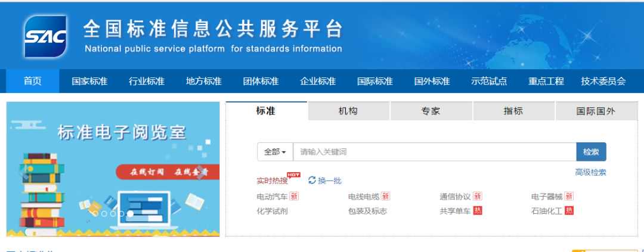Viewport: 644px width, 252px height.
Task: Open 技术委员会 in the navigation bar
Action: pos(603,82)
